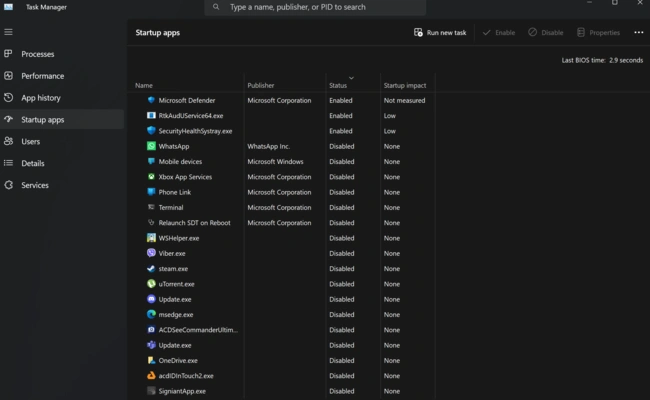650x400 pixels.
Task: Click the WSHelper.exe icon
Action: coord(151,238)
